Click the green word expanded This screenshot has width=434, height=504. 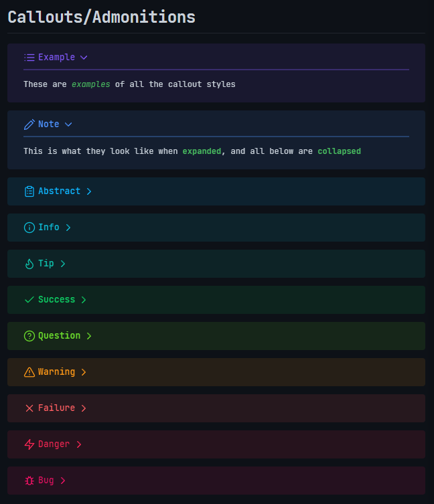(202, 151)
